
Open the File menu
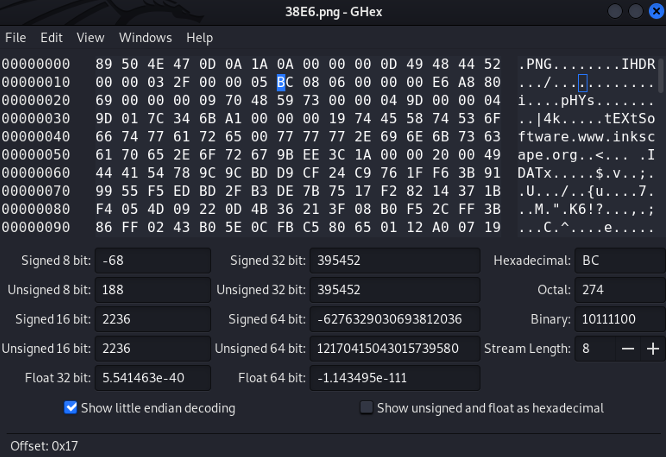16,38
